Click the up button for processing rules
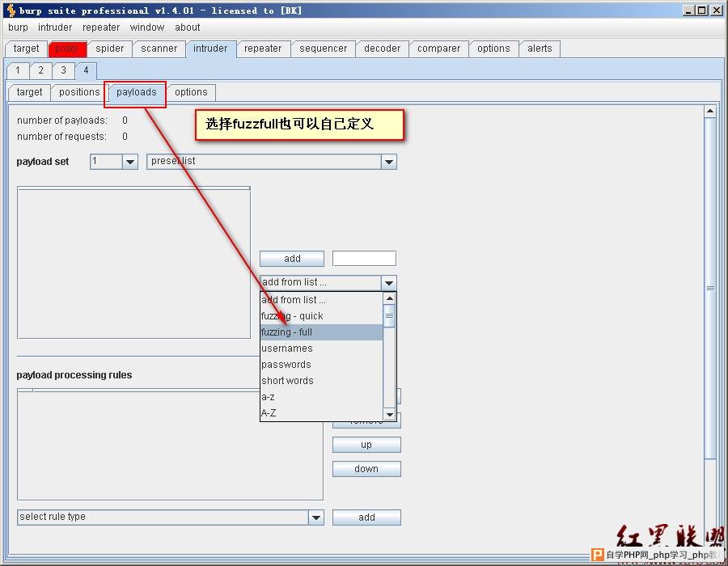Viewport: 728px width, 566px height. (x=366, y=445)
